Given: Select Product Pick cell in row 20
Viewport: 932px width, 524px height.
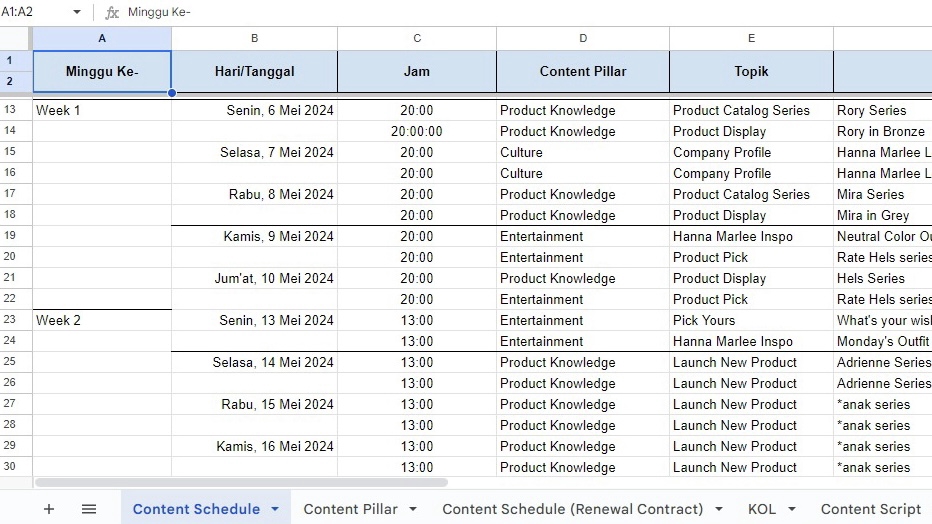Looking at the screenshot, I should click(x=751, y=257).
